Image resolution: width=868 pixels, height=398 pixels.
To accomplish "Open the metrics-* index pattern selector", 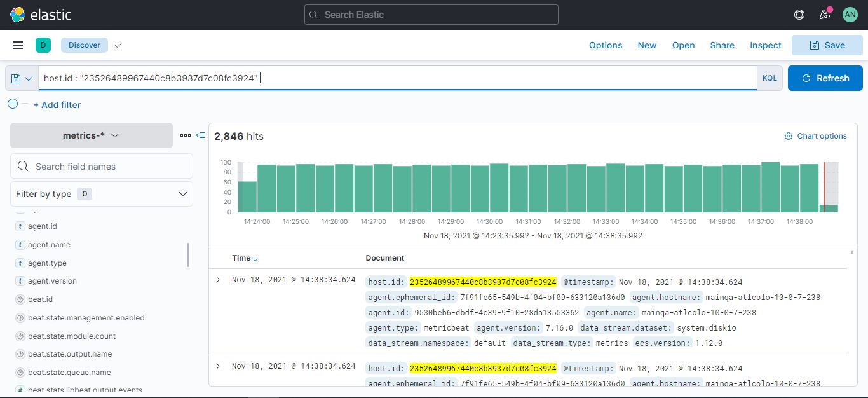I will pos(92,135).
